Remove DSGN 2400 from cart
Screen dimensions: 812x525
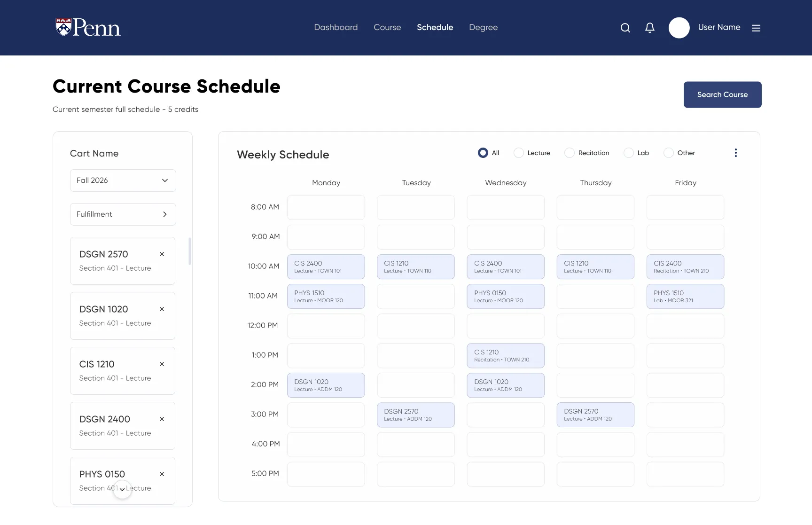coord(162,419)
